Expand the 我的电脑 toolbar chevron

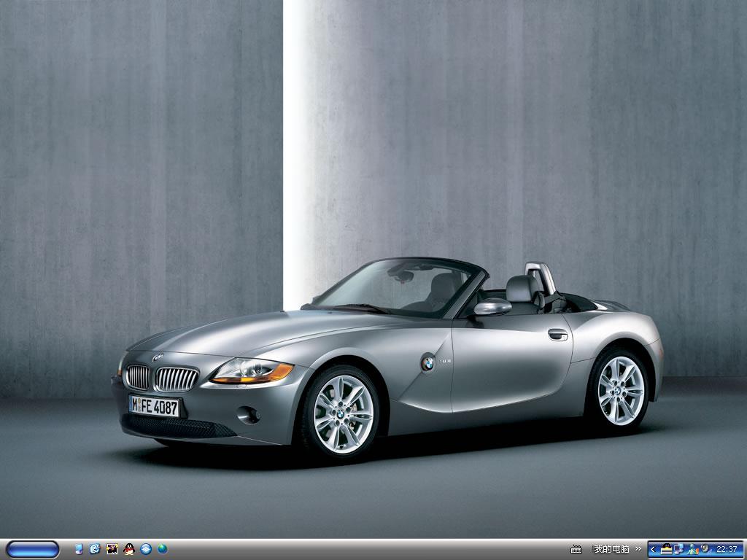[638, 549]
